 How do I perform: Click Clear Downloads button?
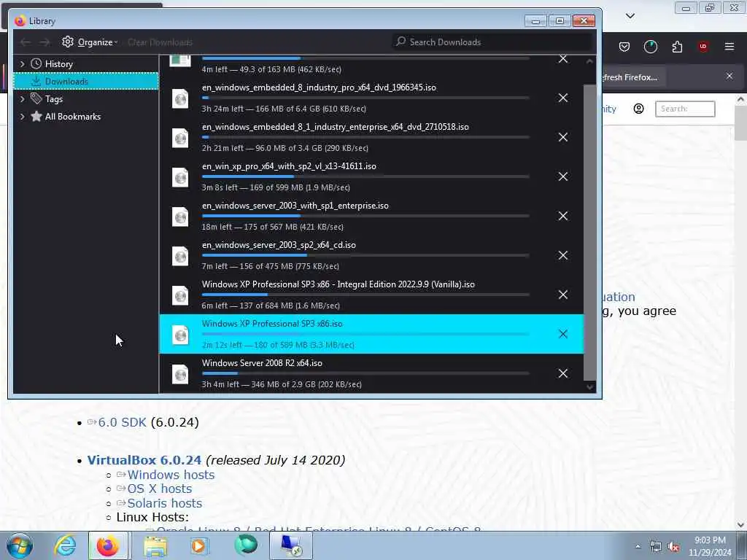click(160, 42)
